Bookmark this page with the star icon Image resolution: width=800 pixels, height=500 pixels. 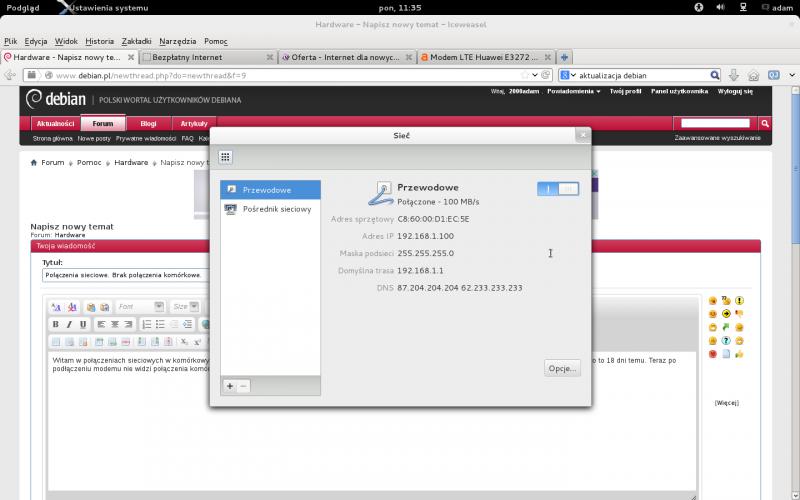[x=525, y=75]
